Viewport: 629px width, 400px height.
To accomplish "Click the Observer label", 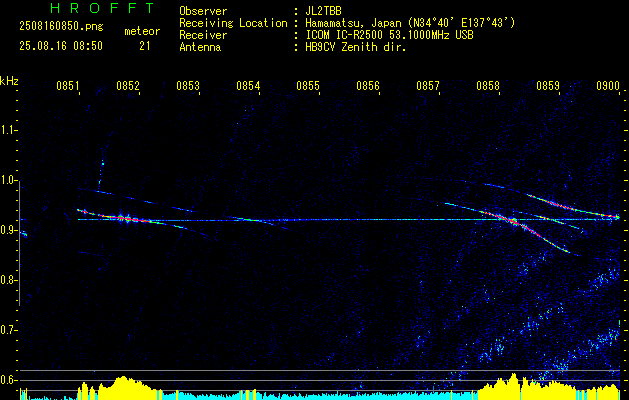I will [203, 11].
